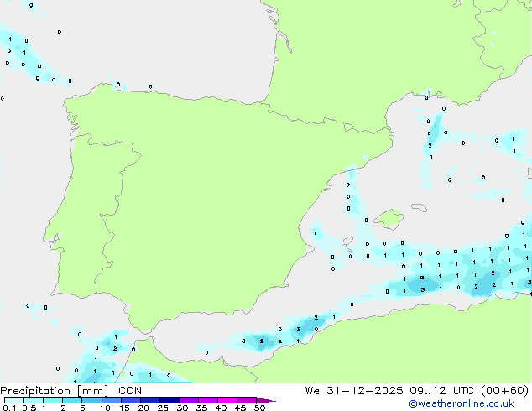
Task: Click Menorca island outline on the map
Action: [420, 207]
